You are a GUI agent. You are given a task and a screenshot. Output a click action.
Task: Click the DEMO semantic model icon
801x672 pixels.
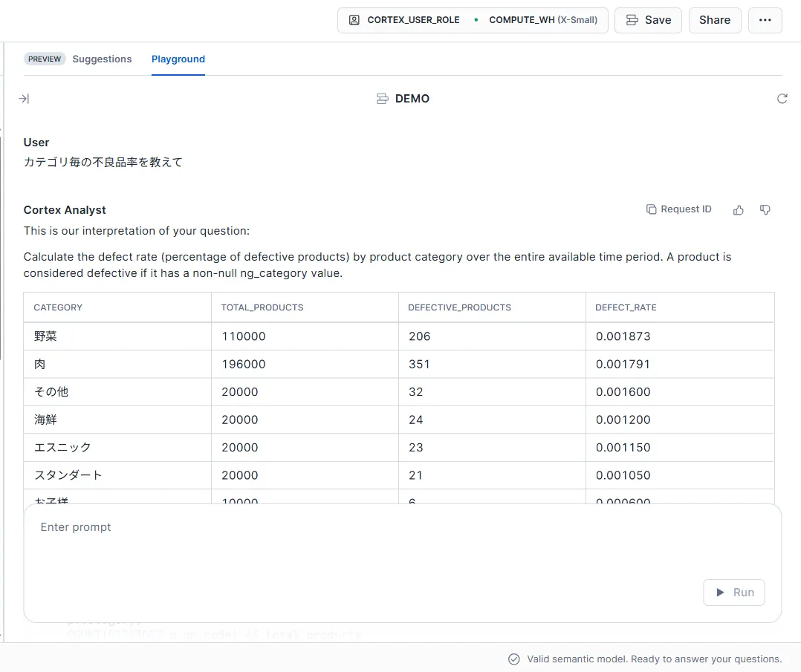coord(383,99)
